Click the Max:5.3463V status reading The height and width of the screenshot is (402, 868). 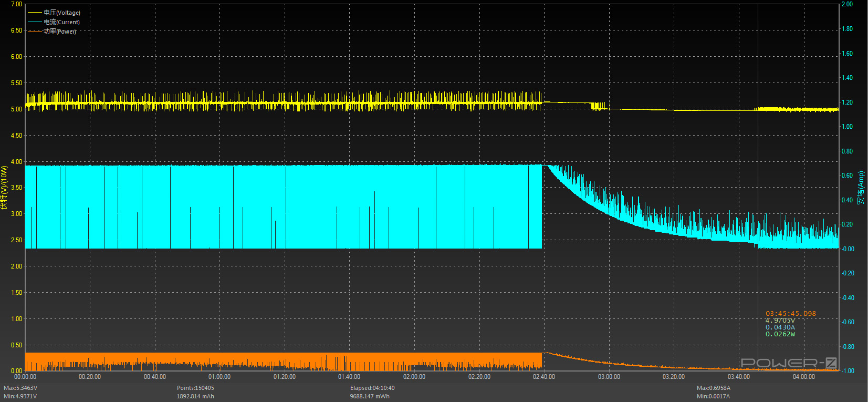click(x=20, y=388)
